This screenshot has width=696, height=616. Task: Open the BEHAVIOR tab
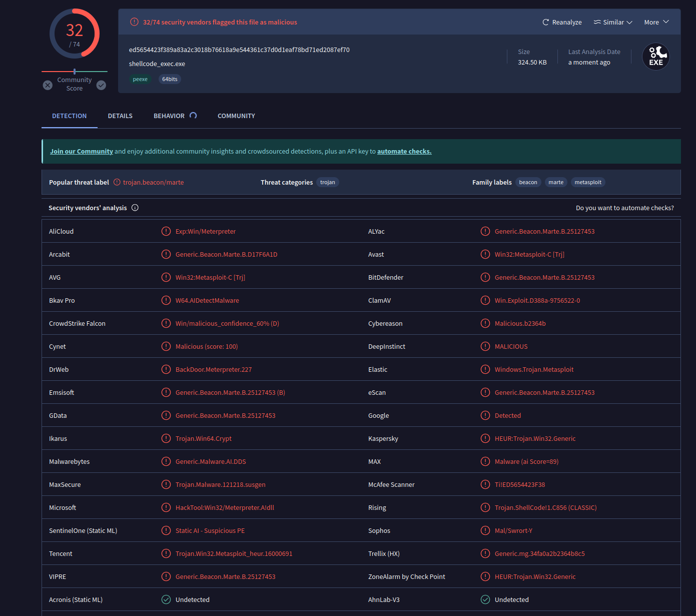[x=175, y=116]
